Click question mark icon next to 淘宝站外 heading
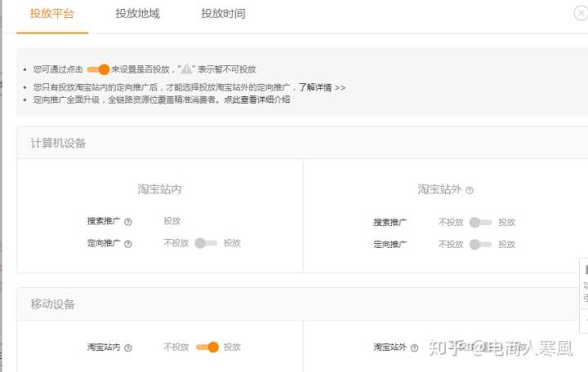This screenshot has height=372, width=588. (470, 190)
